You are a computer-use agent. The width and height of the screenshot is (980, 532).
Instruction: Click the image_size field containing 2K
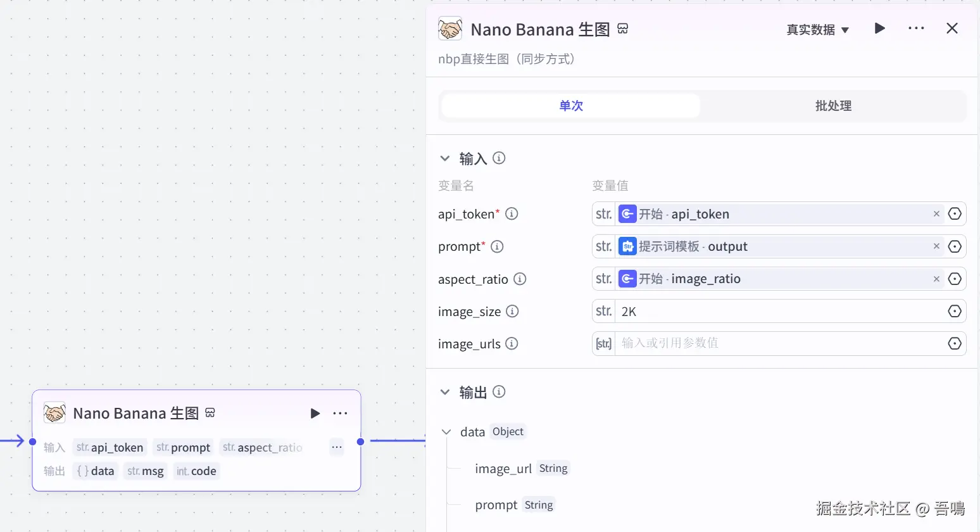[x=780, y=311]
